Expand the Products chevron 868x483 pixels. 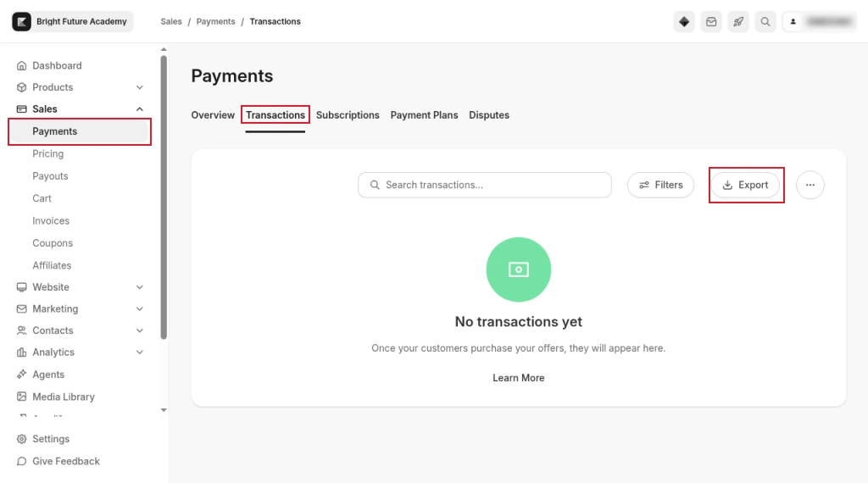click(x=140, y=87)
